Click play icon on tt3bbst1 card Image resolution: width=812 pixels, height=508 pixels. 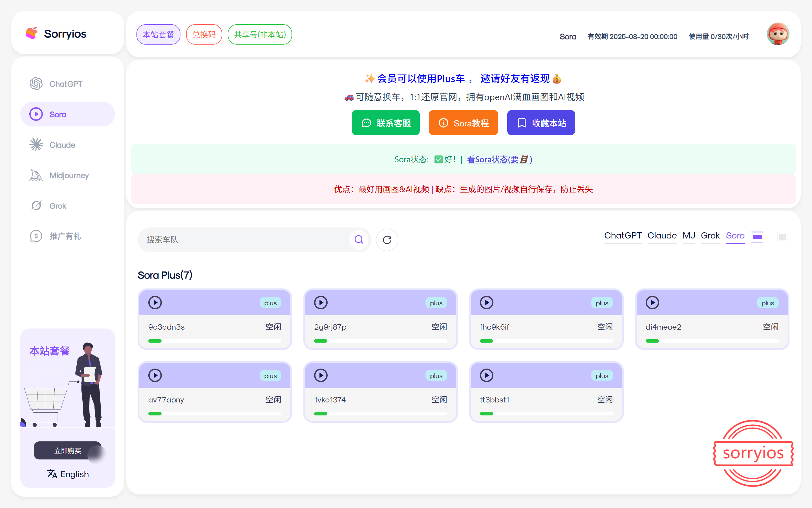(x=487, y=375)
